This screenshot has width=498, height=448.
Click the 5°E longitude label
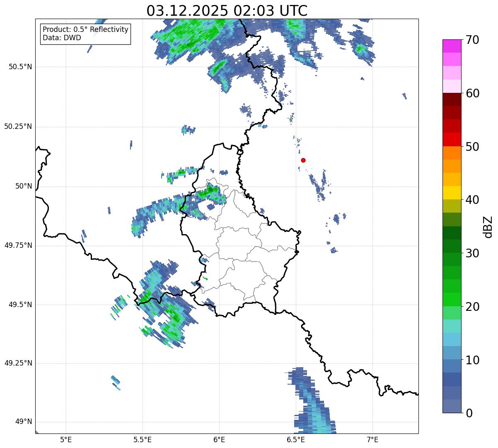tap(66, 439)
